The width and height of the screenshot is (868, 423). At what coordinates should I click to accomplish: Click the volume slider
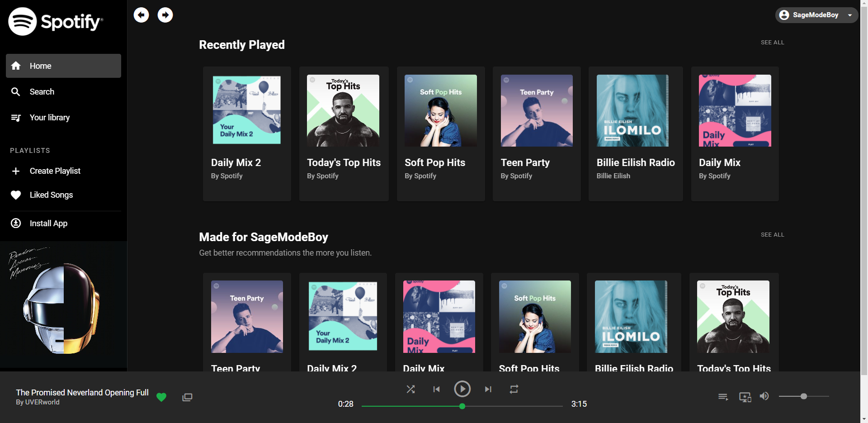(804, 396)
